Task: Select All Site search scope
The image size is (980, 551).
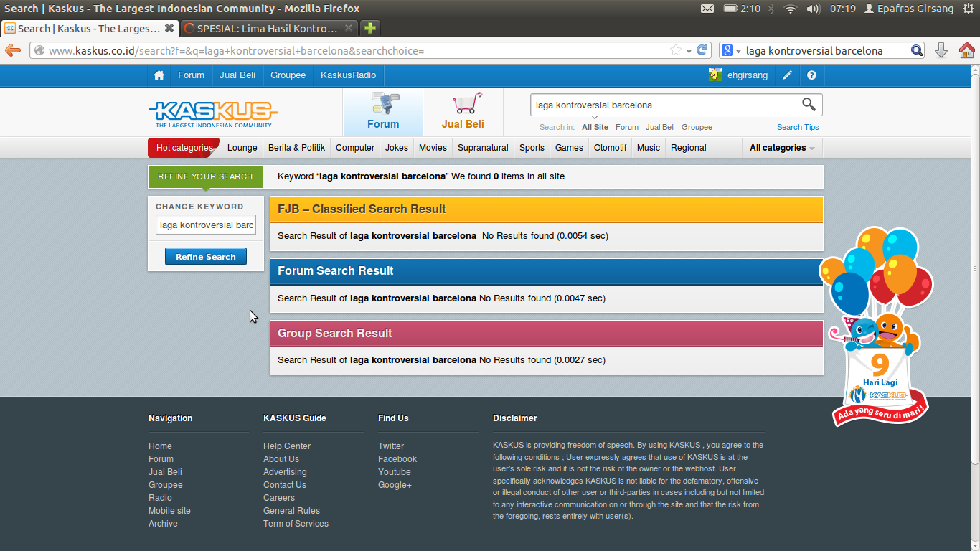Action: [595, 127]
